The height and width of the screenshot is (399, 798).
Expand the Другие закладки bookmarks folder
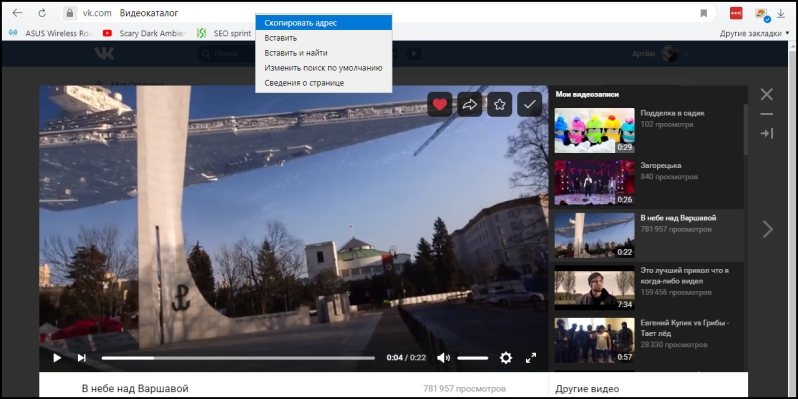754,34
